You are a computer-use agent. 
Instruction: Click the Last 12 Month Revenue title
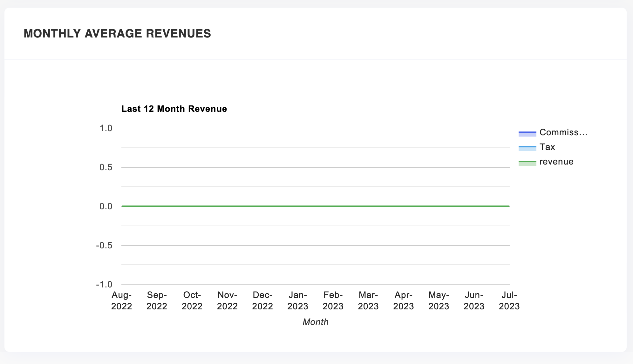click(174, 109)
